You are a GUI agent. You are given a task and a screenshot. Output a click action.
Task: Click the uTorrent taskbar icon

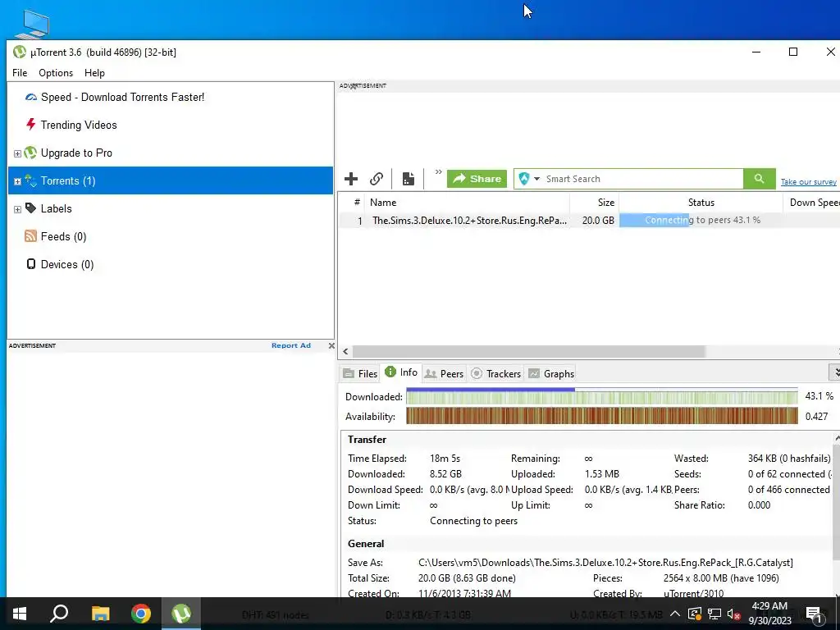point(181,614)
